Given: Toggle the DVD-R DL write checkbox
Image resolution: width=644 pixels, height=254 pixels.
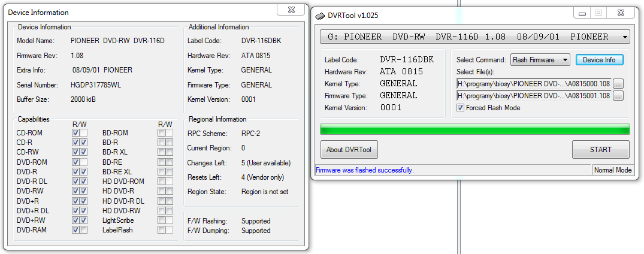Looking at the screenshot, I should (83, 182).
